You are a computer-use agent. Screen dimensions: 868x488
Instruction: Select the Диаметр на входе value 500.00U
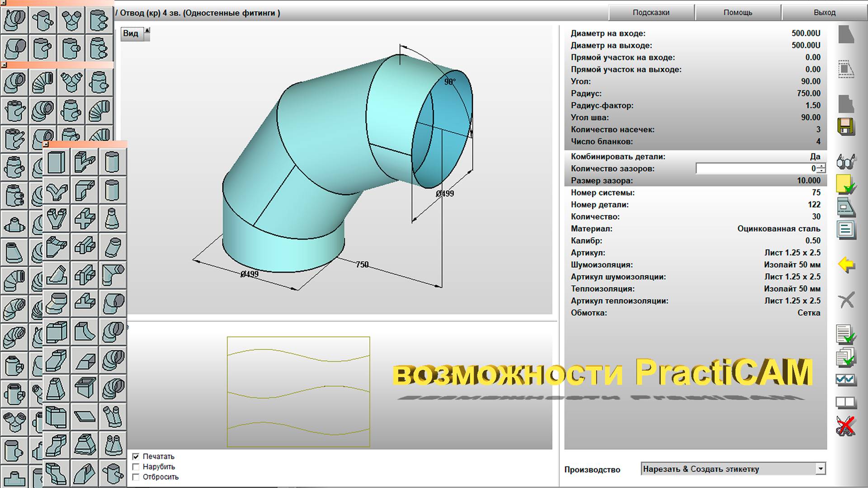806,33
